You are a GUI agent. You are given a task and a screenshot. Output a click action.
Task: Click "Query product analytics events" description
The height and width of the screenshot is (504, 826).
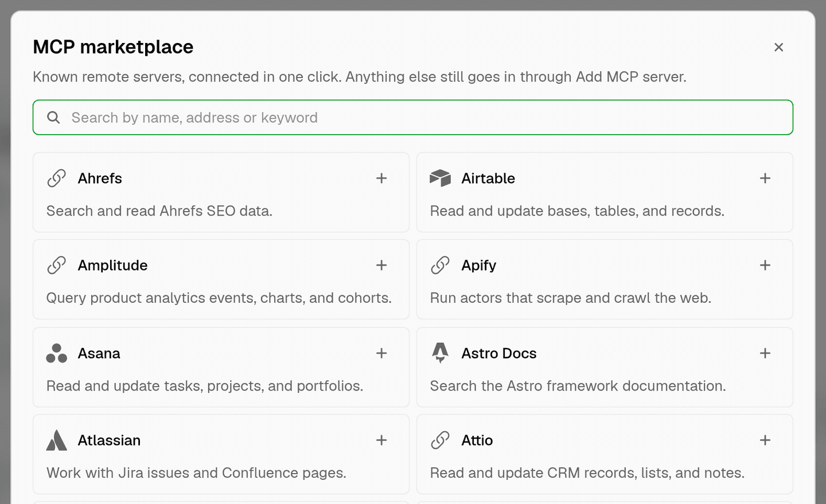pyautogui.click(x=219, y=298)
